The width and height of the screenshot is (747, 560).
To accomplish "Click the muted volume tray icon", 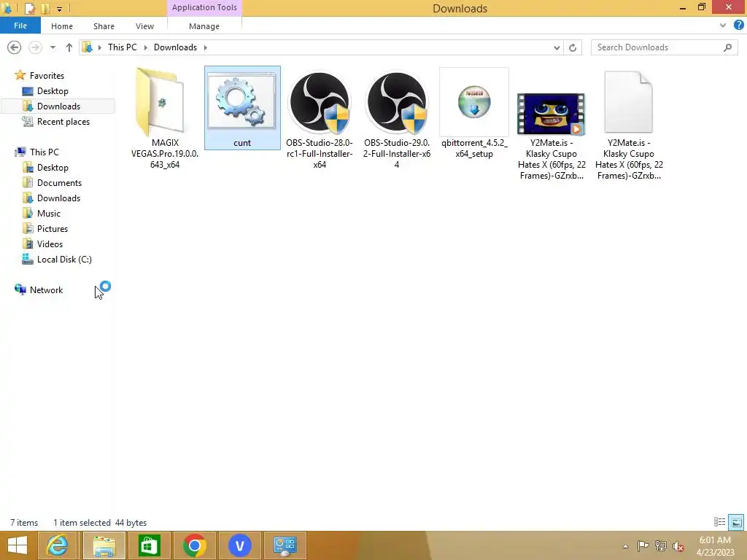I will [678, 546].
